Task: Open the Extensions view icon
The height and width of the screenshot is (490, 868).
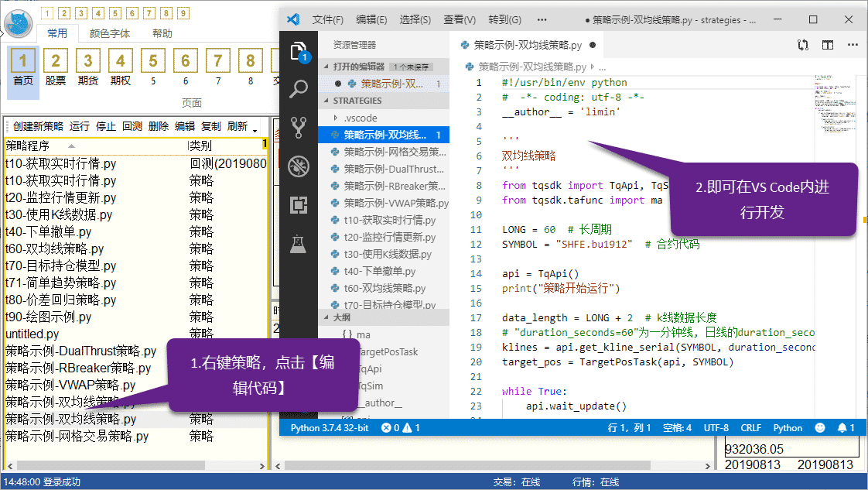Action: [299, 205]
